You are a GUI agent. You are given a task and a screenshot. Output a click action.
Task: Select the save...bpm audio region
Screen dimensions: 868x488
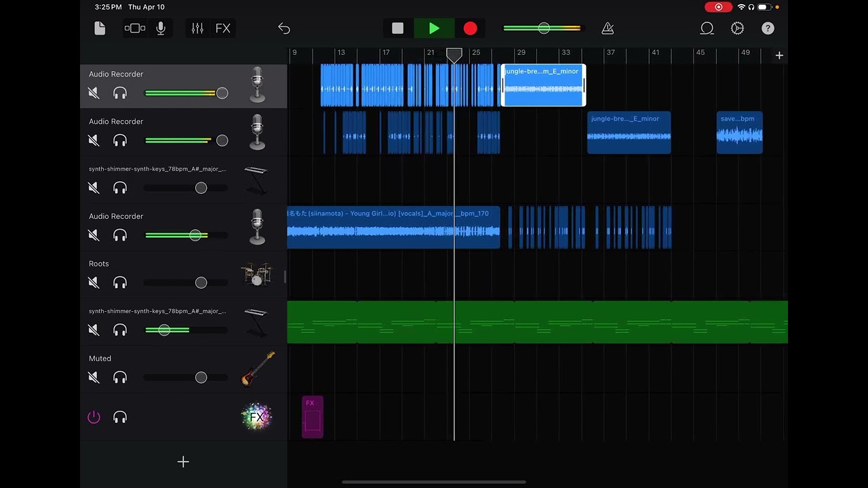(x=739, y=132)
